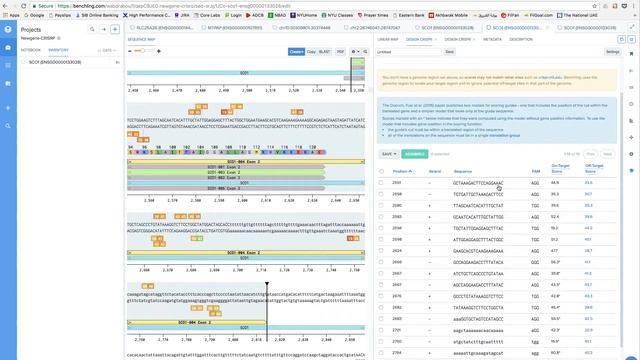Click the BLAST button
The image size is (640, 360).
[324, 52]
